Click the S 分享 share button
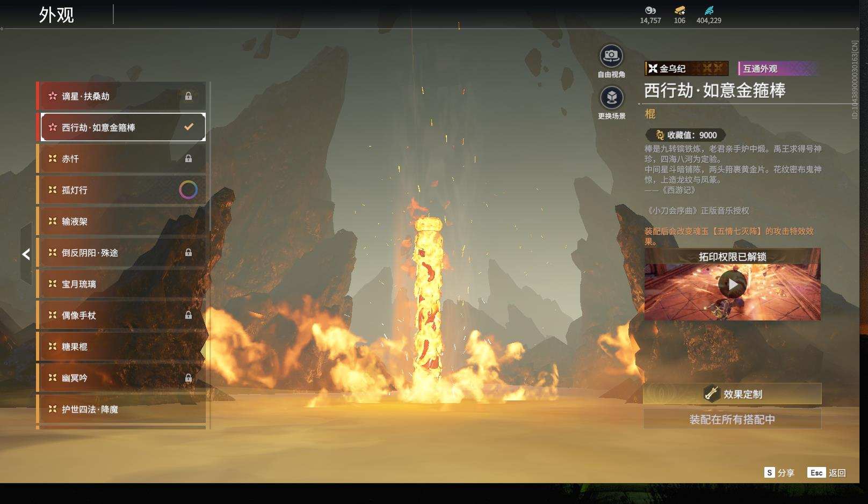The width and height of the screenshot is (868, 504). pyautogui.click(x=779, y=472)
